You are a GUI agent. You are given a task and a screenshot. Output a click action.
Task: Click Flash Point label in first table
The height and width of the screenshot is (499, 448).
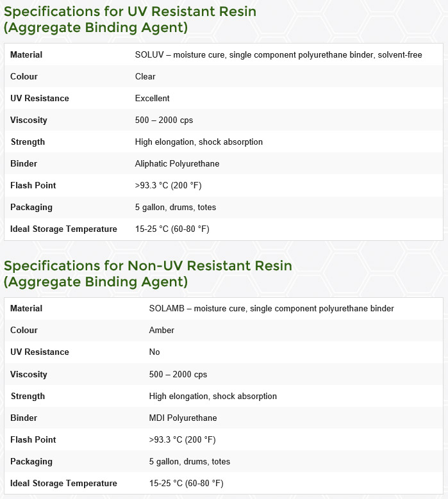click(33, 185)
